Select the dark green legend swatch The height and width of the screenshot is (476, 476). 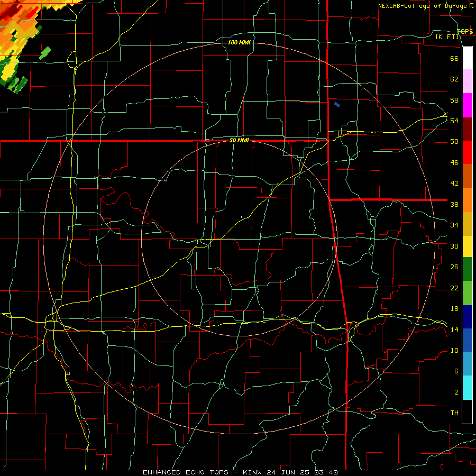[467, 269]
